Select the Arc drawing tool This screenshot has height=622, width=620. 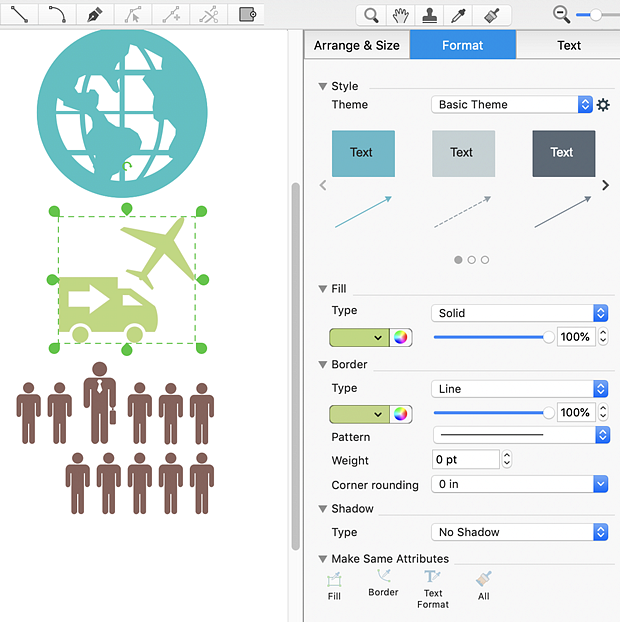[x=57, y=14]
